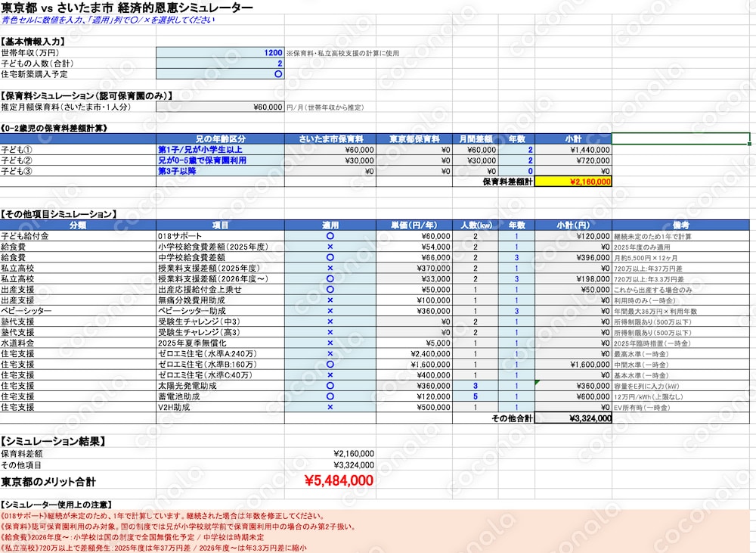756x553 pixels.
Task: Toggle the 適用 cell for 授業料支援差額(2026年度〜)
Action: click(330, 278)
